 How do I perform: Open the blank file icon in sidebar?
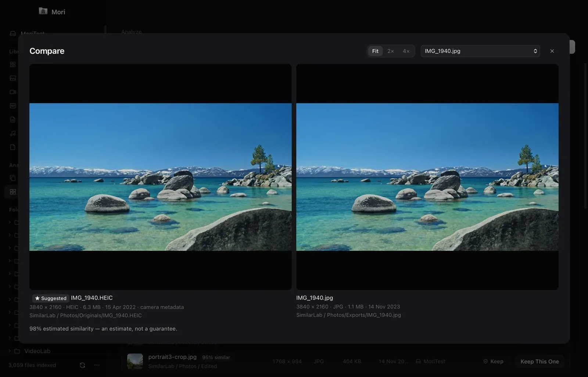pos(13,147)
